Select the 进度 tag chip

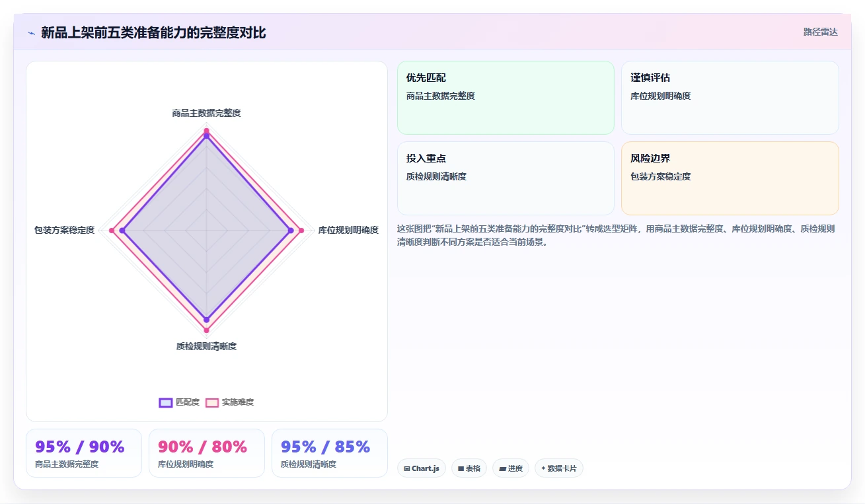pyautogui.click(x=511, y=468)
